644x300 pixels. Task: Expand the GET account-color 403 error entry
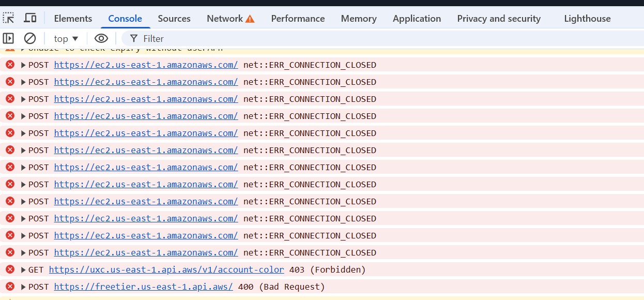(x=23, y=270)
